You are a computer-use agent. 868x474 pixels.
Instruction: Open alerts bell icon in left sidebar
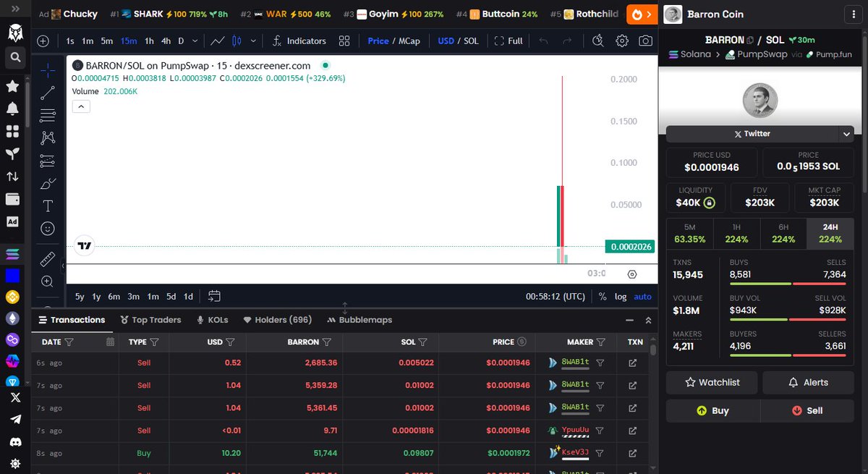coord(12,109)
